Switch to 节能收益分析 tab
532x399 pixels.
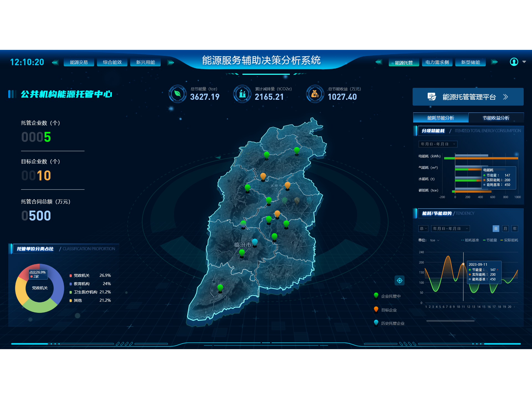click(x=496, y=118)
